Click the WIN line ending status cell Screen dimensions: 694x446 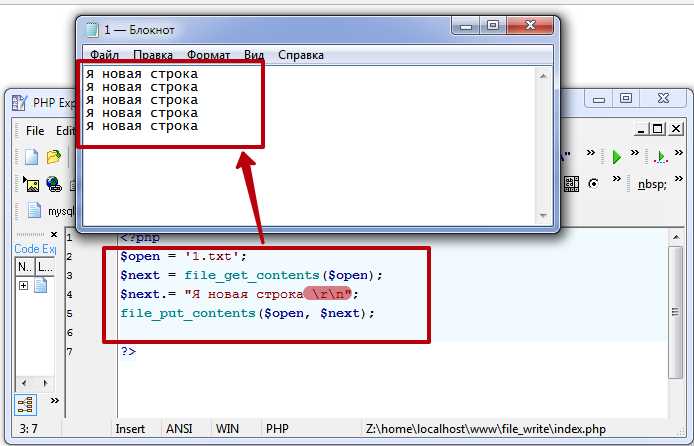(227, 429)
